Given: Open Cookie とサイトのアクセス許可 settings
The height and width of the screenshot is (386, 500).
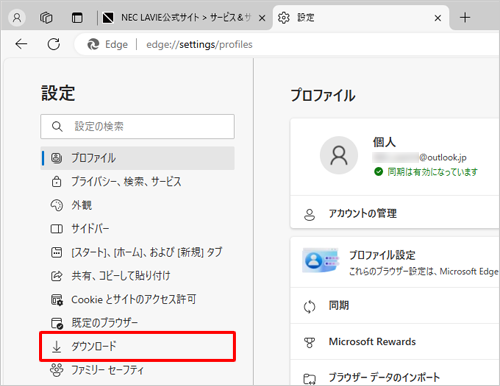Looking at the screenshot, I should (x=137, y=299).
